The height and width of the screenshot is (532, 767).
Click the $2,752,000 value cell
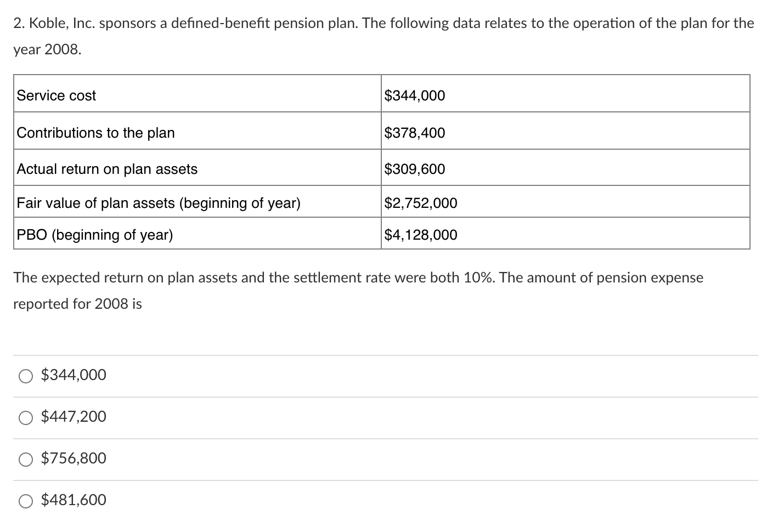[420, 202]
